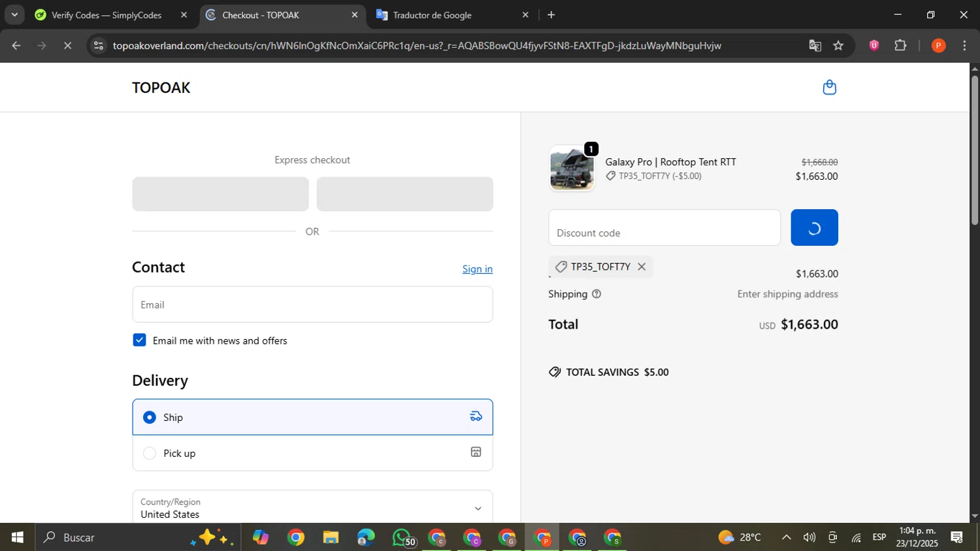Focus the Discount code input field
Screen dimensions: 980x551
click(664, 227)
